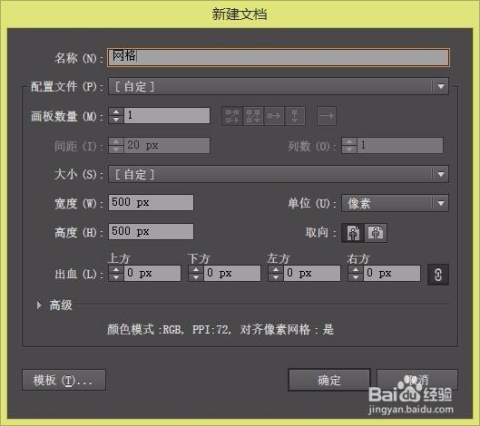Screen dimensions: 480x426
Task: Open the 配置文件 profile dropdown
Action: coord(278,87)
